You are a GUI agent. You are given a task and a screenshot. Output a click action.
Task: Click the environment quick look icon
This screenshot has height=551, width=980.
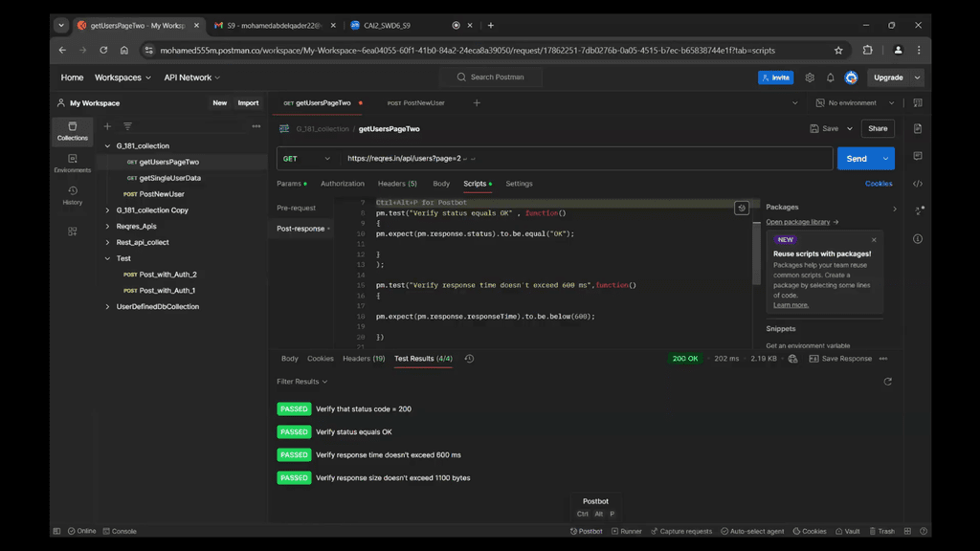click(x=918, y=103)
